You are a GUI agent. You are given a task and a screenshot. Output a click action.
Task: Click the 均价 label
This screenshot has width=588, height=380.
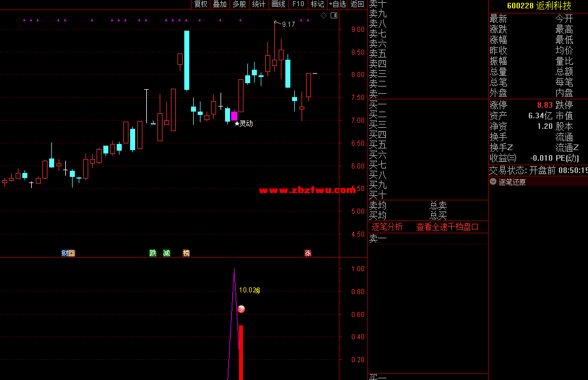(565, 51)
